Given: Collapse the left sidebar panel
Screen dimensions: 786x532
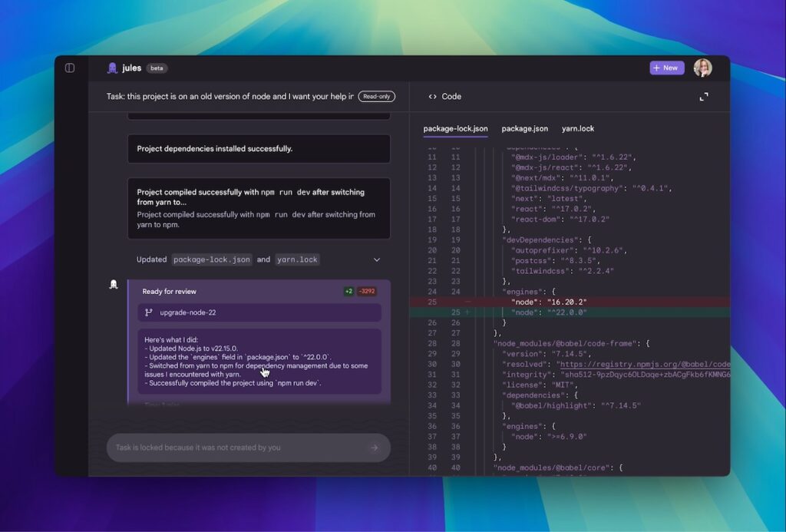Looking at the screenshot, I should [69, 68].
